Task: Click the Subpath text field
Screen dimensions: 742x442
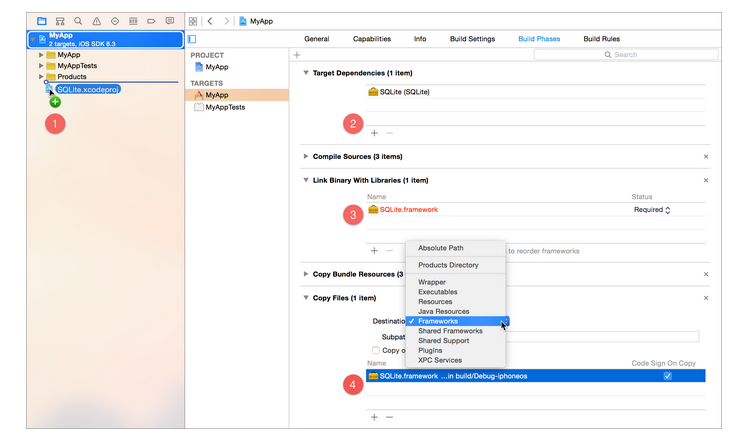Action: (x=601, y=337)
